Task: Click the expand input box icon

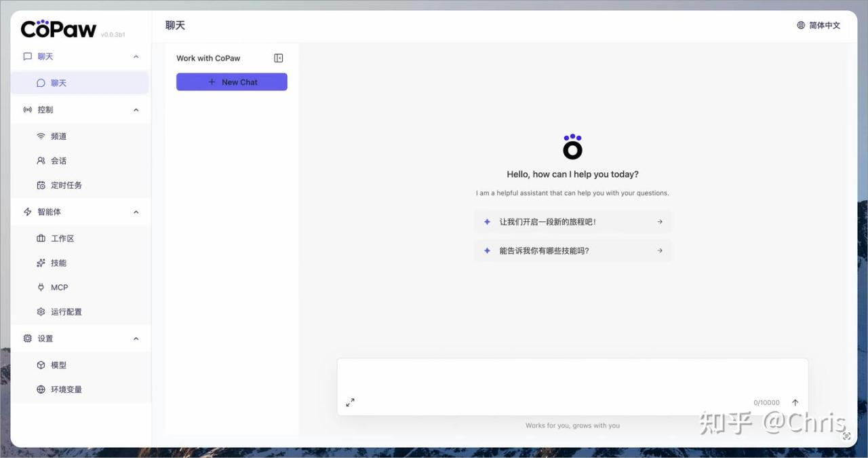Action: [x=350, y=402]
